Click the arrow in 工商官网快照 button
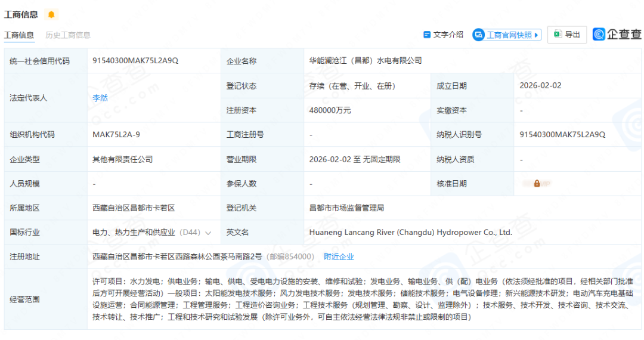Viewport: 644px width, 340px height. tap(536, 35)
